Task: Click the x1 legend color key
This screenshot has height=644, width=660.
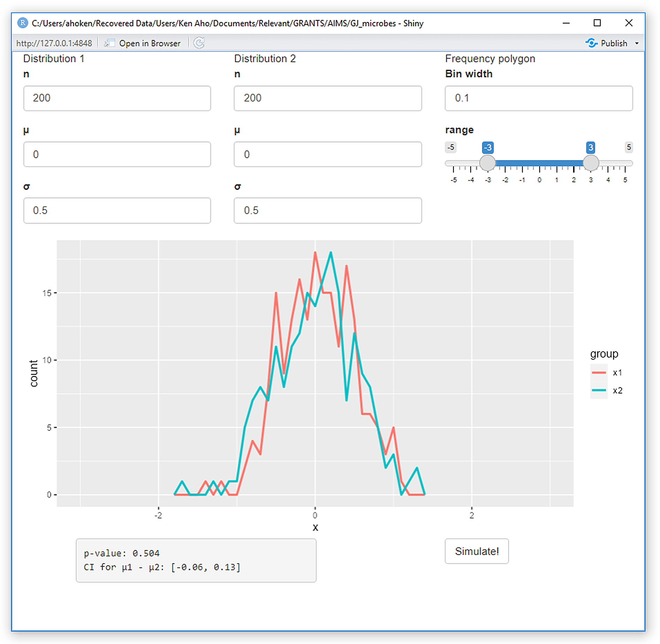Action: pyautogui.click(x=598, y=372)
